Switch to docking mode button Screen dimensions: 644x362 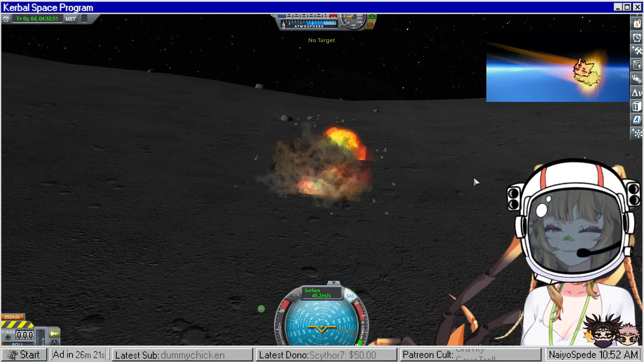[x=54, y=342]
